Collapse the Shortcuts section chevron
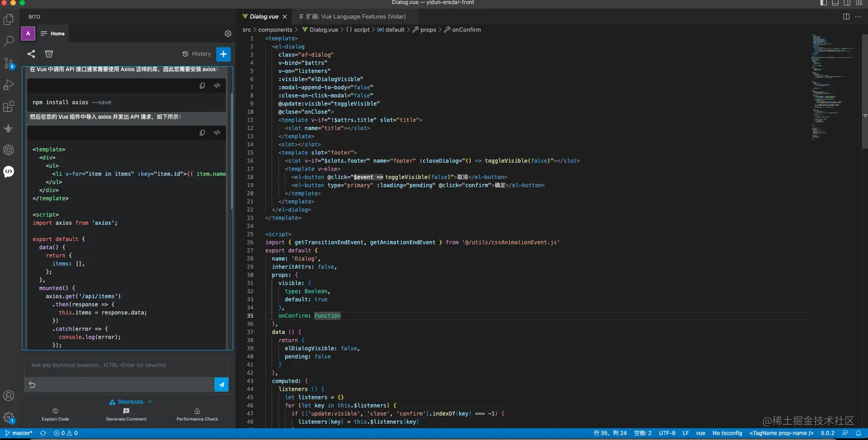The width and height of the screenshot is (868, 440). 150,402
